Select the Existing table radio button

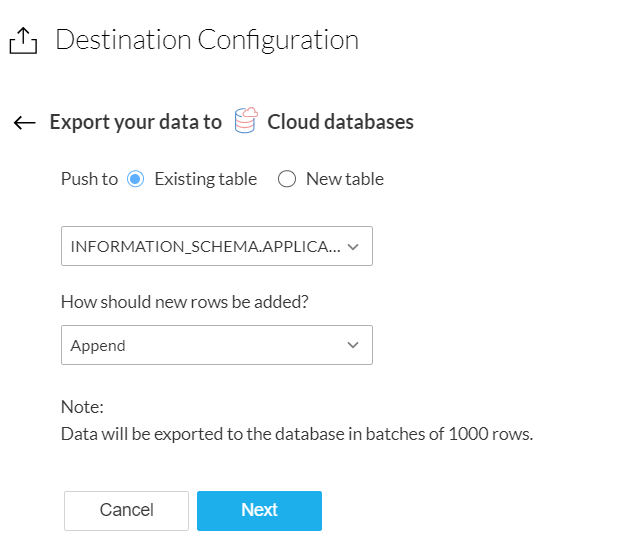(x=136, y=180)
